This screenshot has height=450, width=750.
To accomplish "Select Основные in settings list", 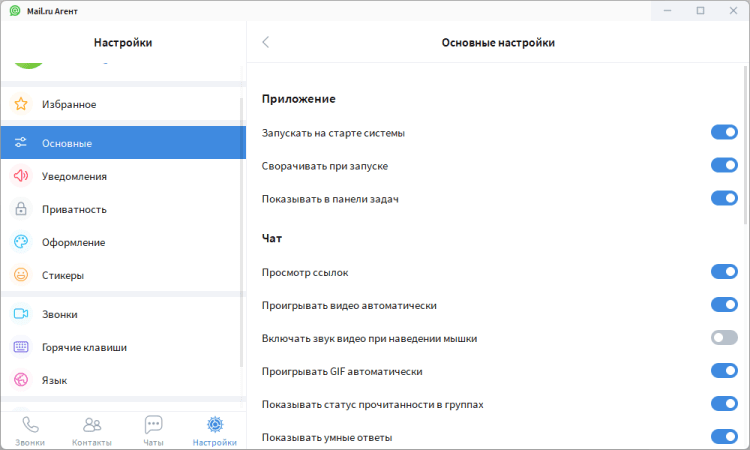I will (122, 143).
